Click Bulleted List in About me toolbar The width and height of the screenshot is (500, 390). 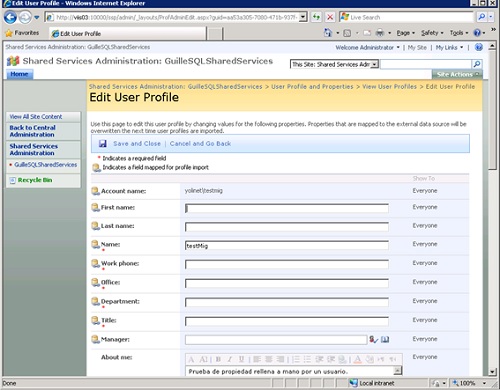point(307,359)
